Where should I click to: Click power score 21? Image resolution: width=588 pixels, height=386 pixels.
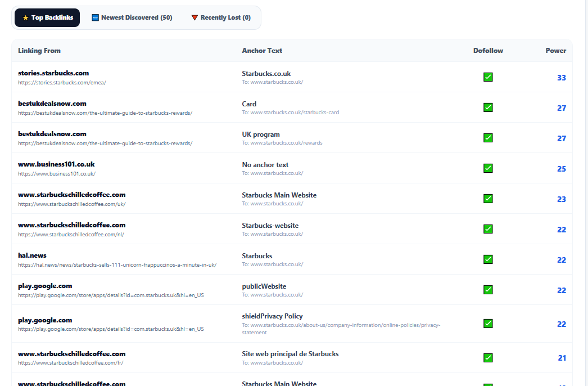point(562,358)
